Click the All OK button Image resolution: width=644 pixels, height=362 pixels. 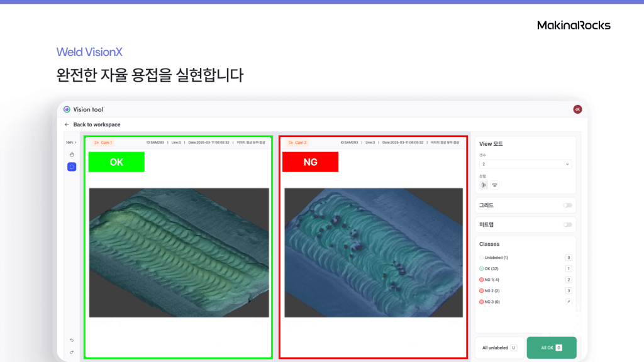click(x=551, y=347)
